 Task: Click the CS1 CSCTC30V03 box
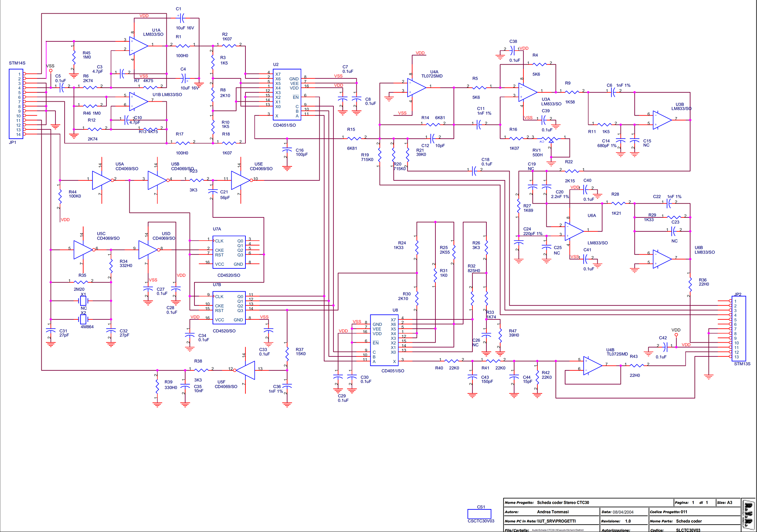click(479, 514)
